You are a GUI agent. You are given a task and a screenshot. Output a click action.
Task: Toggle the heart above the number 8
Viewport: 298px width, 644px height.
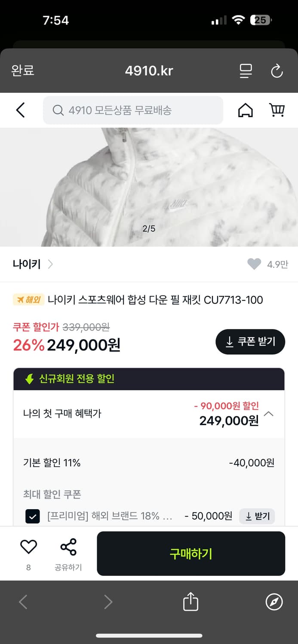click(28, 546)
